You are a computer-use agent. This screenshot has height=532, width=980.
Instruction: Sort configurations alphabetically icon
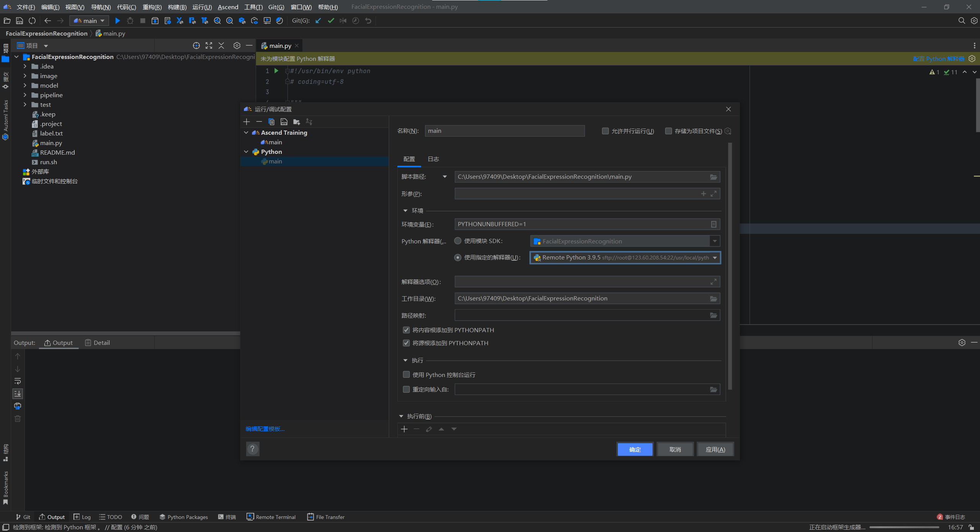(x=309, y=122)
